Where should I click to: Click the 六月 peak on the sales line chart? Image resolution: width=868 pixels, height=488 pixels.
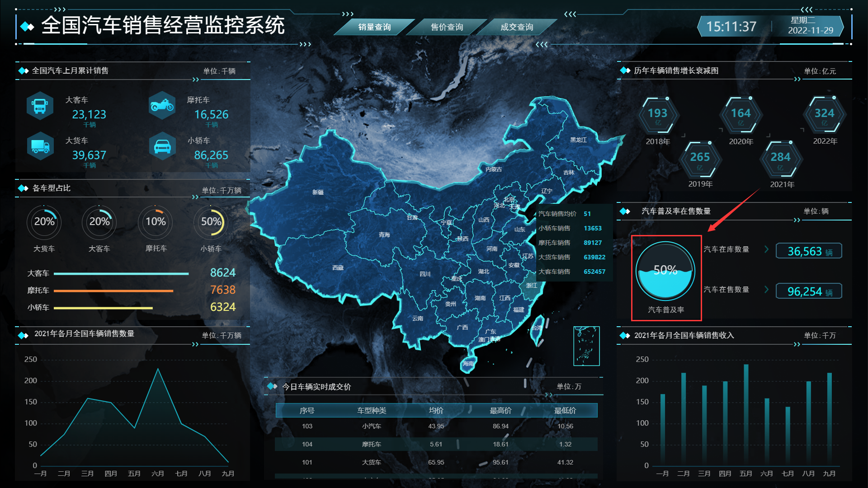pyautogui.click(x=158, y=369)
